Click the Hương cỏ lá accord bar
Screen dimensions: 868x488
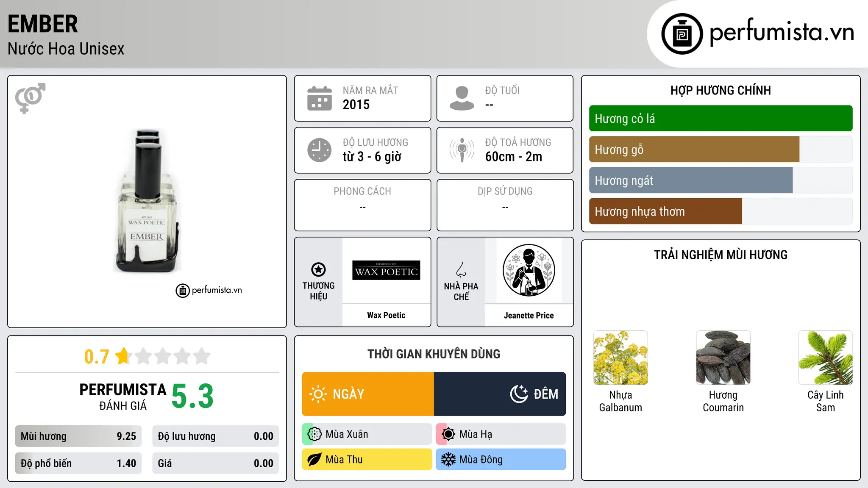[721, 118]
